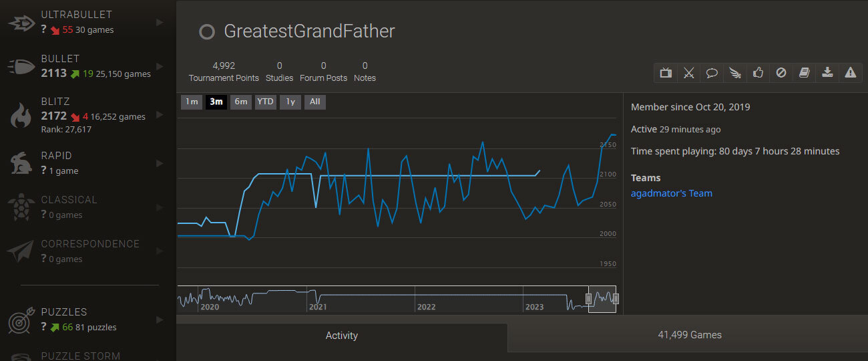The width and height of the screenshot is (868, 361).
Task: Click the Teams heading
Action: point(646,178)
